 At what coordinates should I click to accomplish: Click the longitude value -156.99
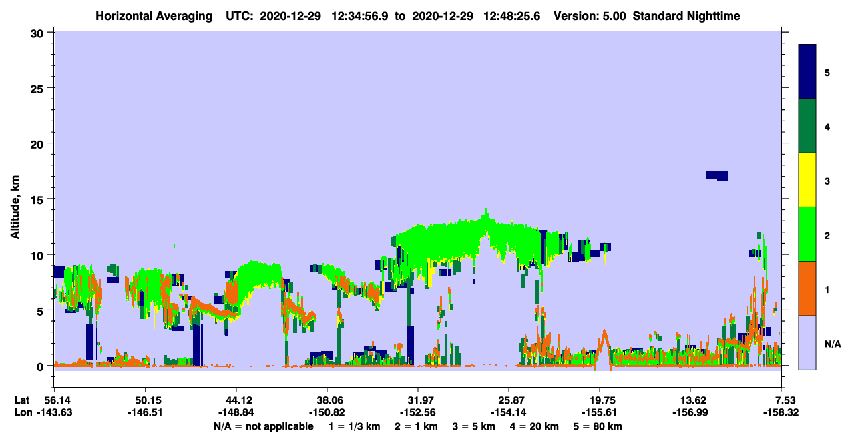pos(690,412)
